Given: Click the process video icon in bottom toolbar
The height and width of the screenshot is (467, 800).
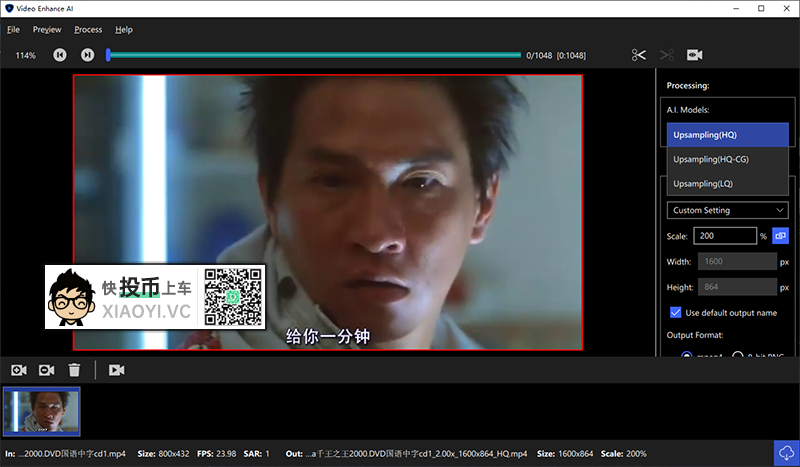Looking at the screenshot, I should 116,370.
